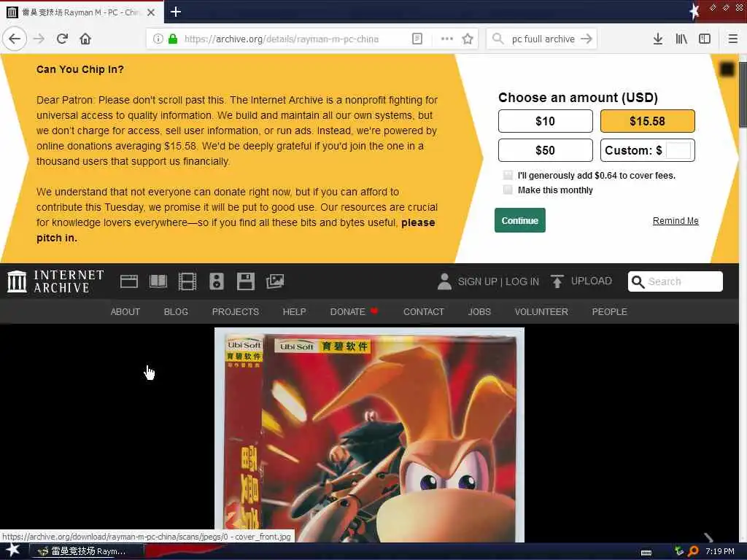Toggle the browser sidebar

pos(705,39)
